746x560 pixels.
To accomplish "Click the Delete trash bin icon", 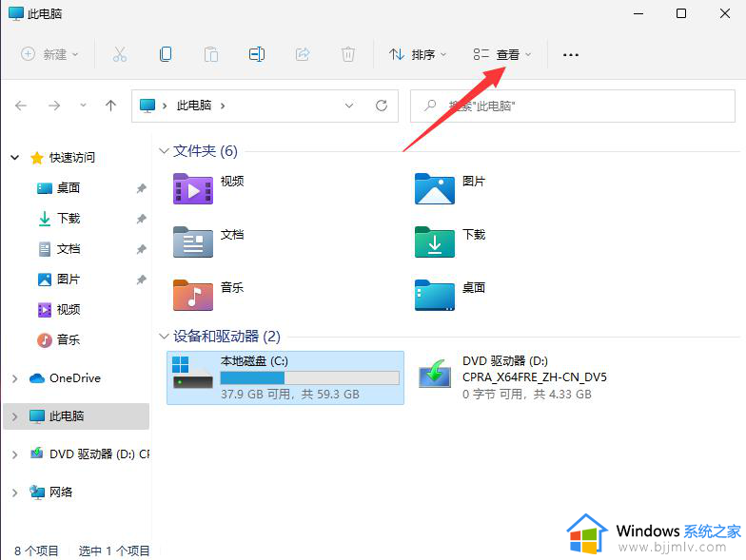I will 348,54.
